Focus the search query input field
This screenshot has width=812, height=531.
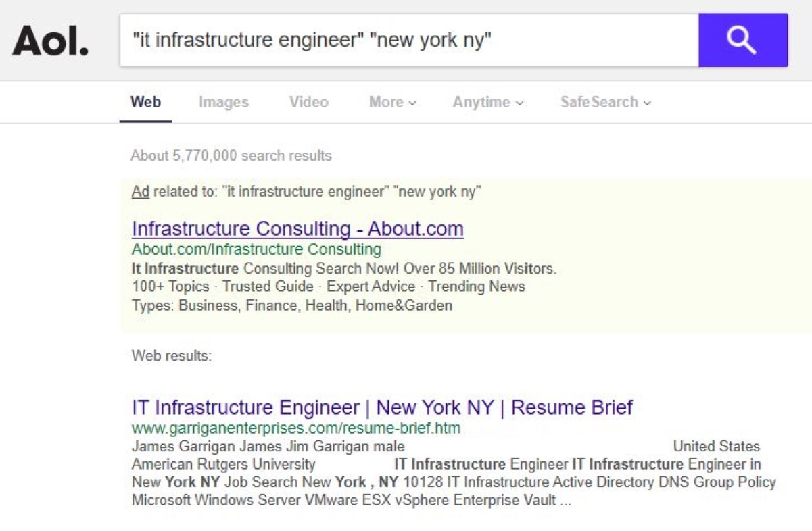click(409, 40)
